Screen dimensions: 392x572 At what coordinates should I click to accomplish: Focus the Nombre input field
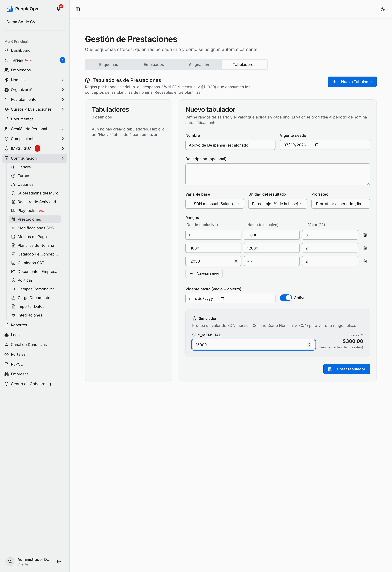point(230,145)
